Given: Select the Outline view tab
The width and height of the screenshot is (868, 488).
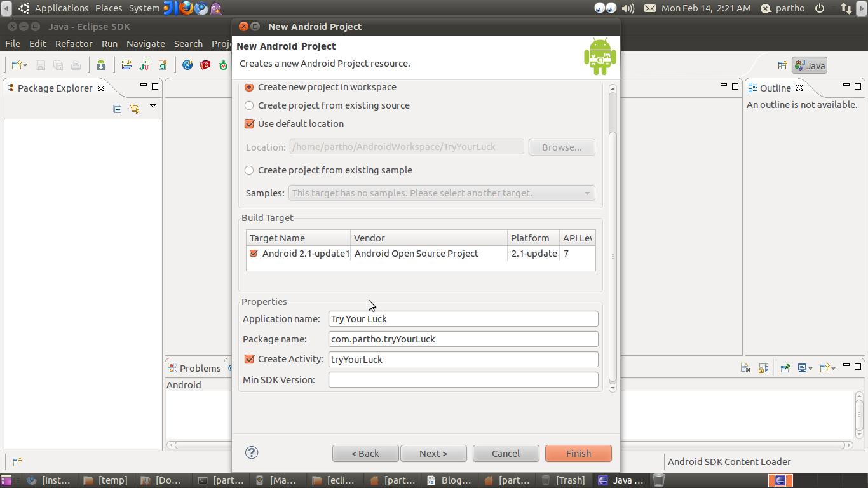Looking at the screenshot, I should [x=775, y=88].
